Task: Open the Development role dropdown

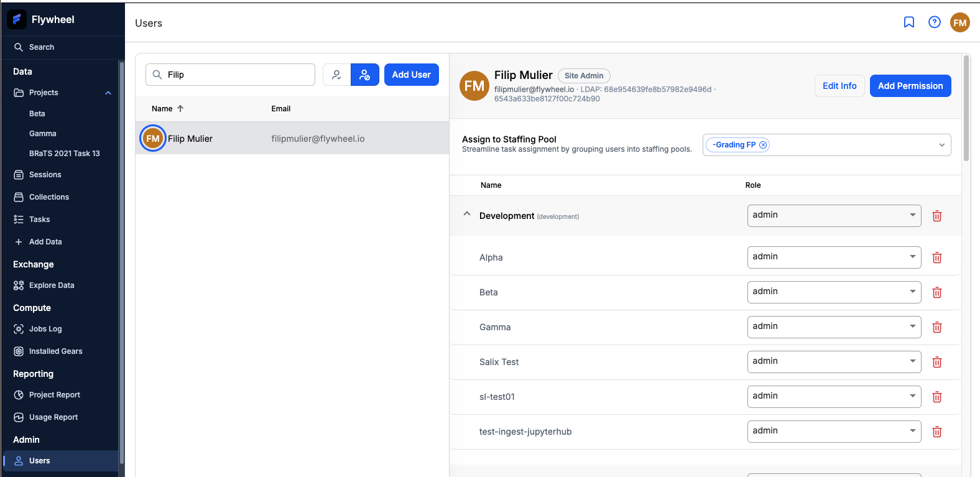Action: click(834, 216)
